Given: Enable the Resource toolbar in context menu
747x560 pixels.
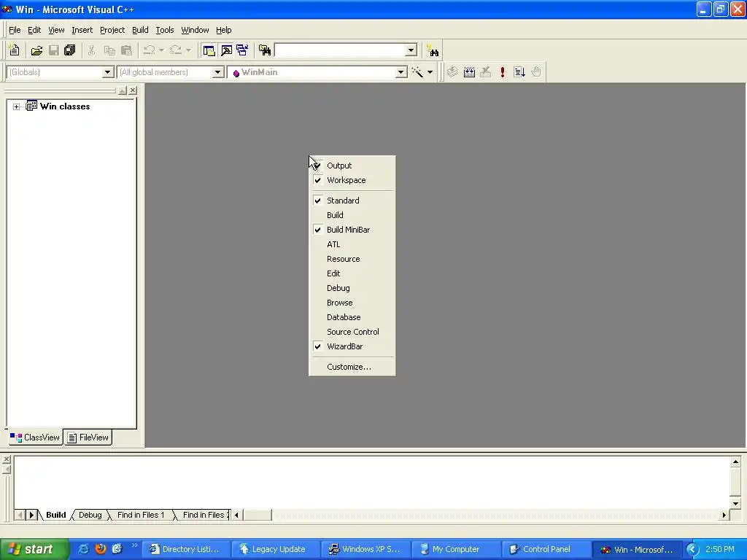Looking at the screenshot, I should coord(352,259).
